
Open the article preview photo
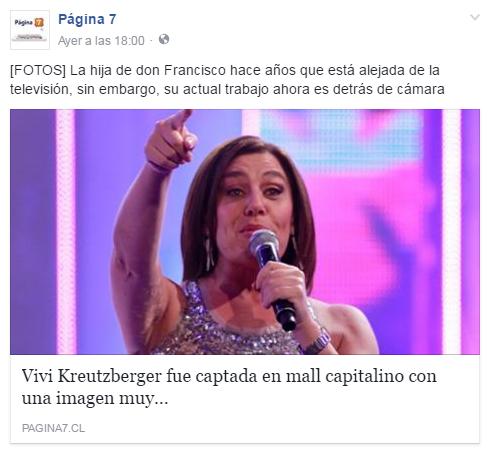245,232
